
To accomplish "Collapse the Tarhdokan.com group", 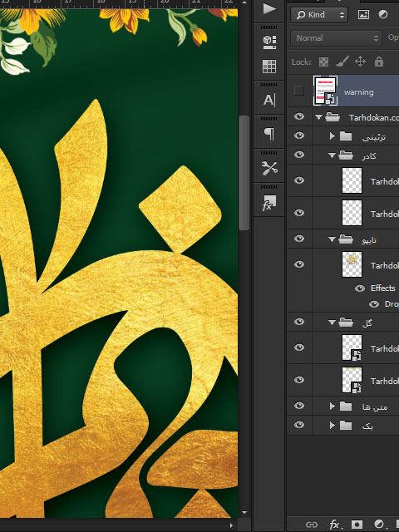I will point(318,117).
